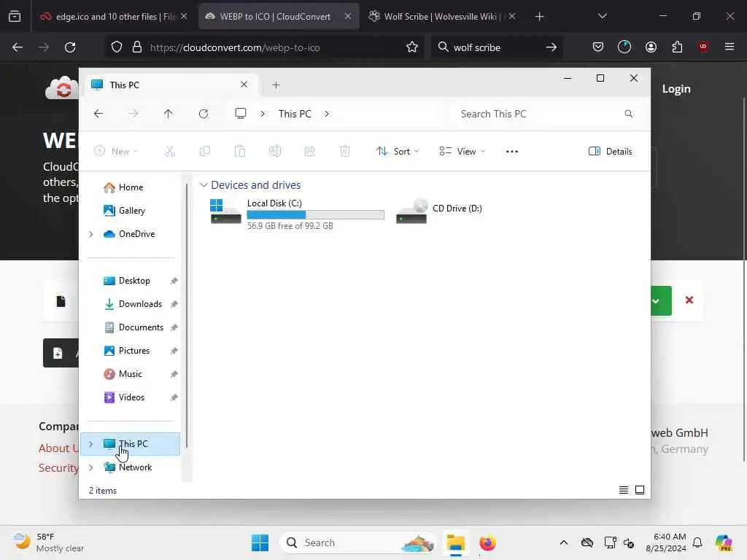Image resolution: width=747 pixels, height=560 pixels.
Task: Expand the This PC tree node
Action: coord(91,444)
